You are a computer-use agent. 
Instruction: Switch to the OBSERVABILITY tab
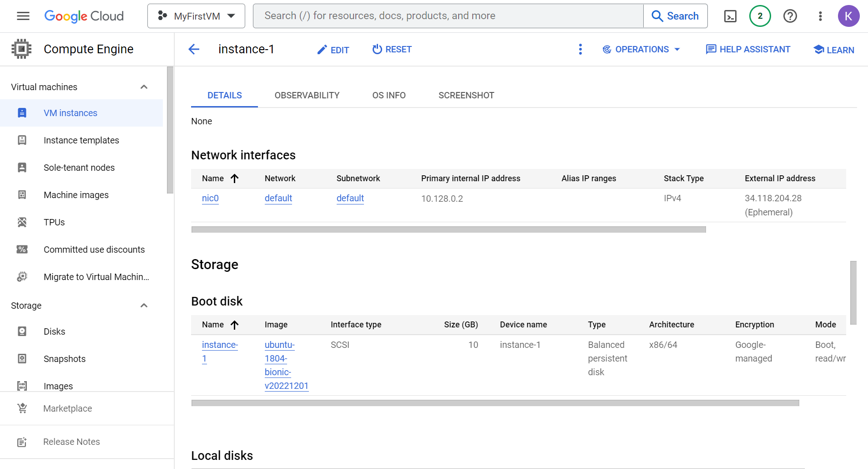coord(307,95)
